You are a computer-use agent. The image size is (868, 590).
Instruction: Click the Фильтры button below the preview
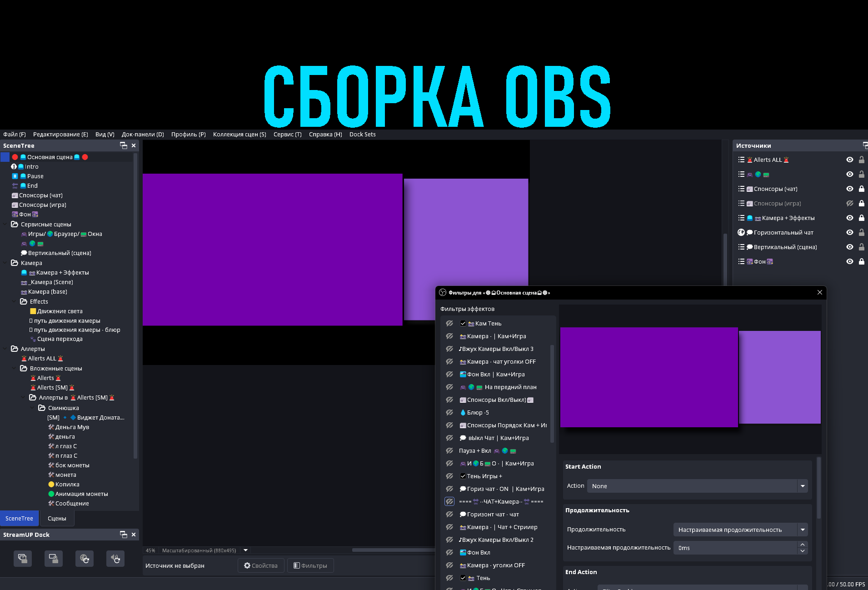pos(310,566)
